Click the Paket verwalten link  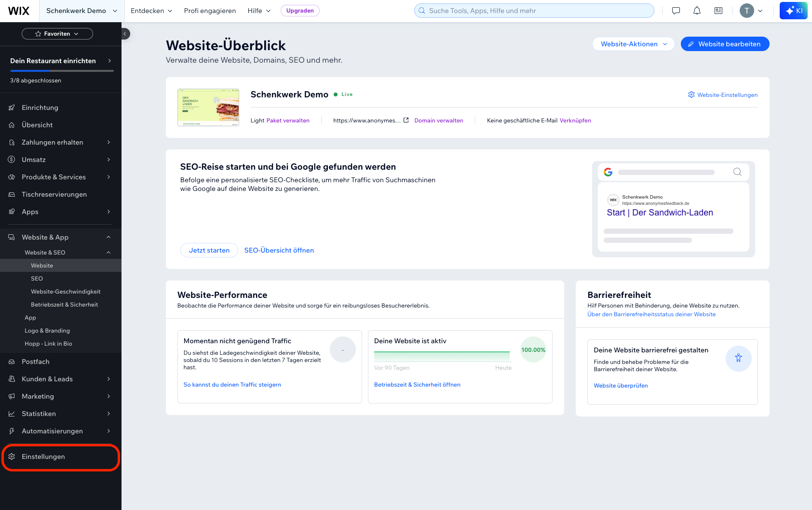pos(288,121)
